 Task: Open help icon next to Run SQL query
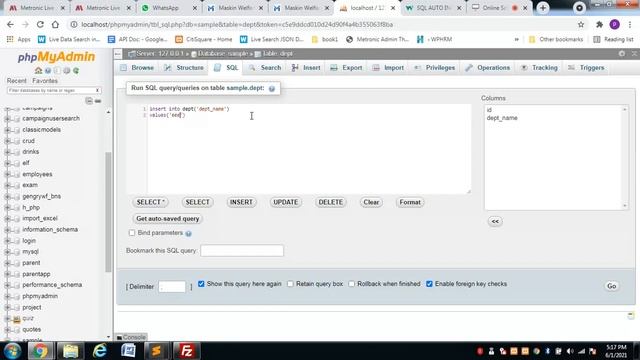pos(272,89)
